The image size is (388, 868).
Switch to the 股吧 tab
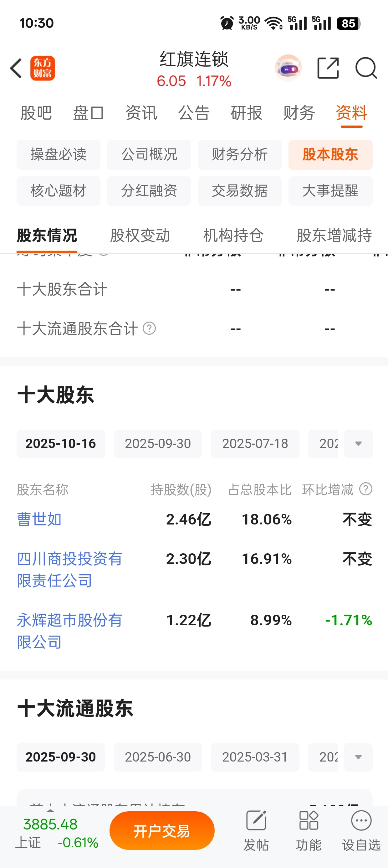(36, 112)
